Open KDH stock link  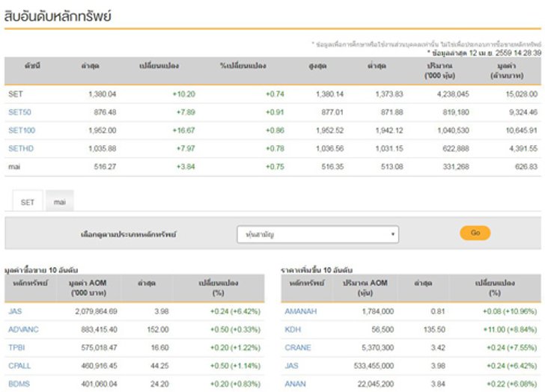coord(293,329)
